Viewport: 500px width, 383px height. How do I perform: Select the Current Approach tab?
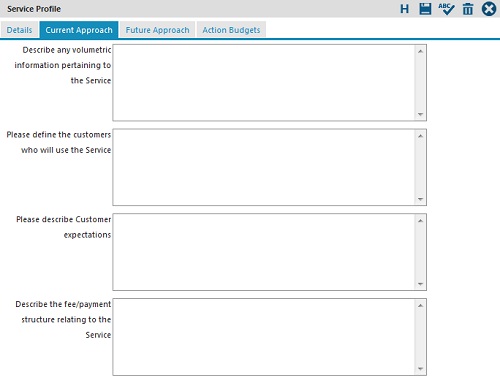(79, 30)
